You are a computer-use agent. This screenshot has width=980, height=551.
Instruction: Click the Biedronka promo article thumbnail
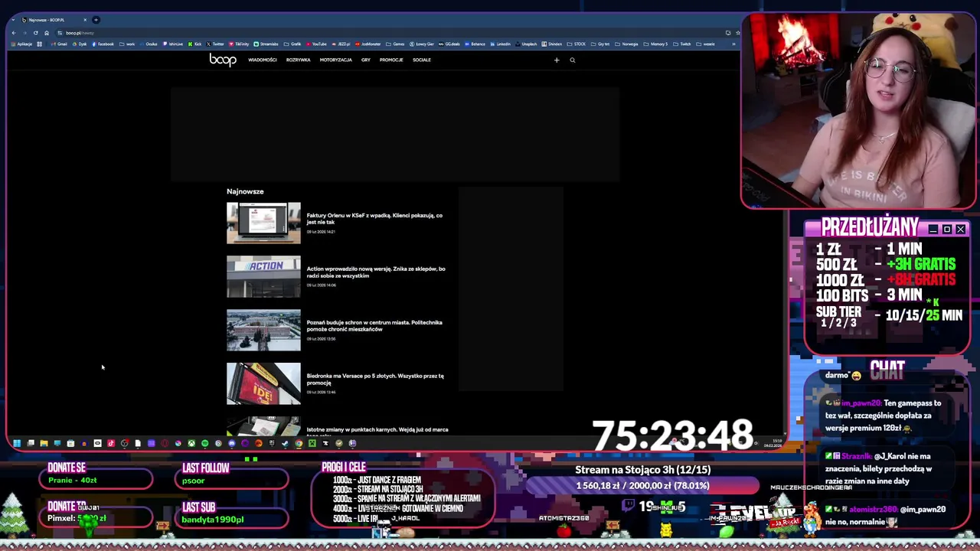click(263, 383)
